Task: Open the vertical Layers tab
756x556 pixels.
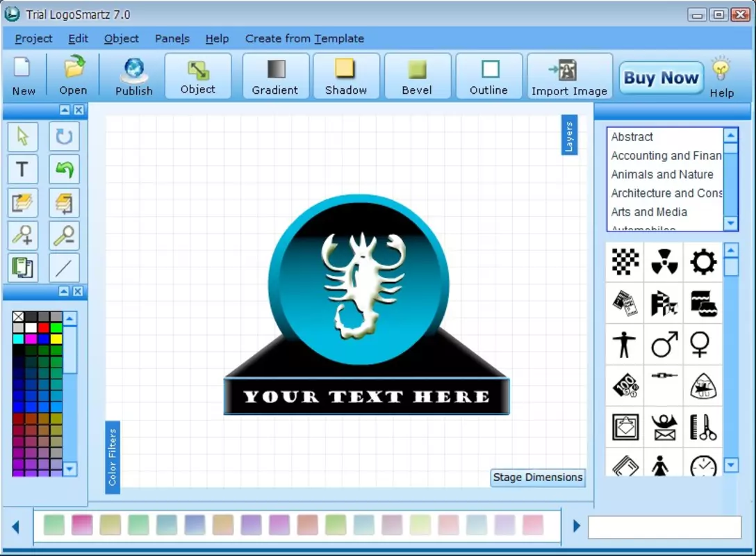Action: pos(569,135)
